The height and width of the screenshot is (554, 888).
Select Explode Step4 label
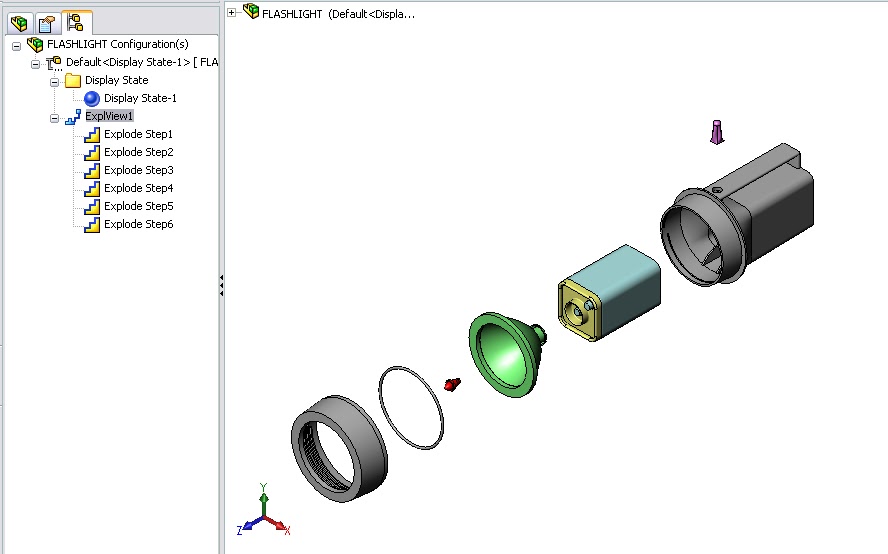[x=139, y=188]
